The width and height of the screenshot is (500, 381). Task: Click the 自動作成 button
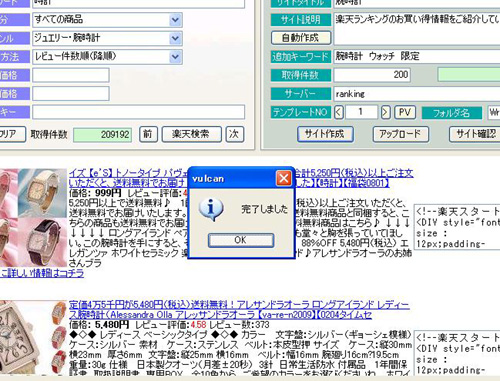(301, 38)
